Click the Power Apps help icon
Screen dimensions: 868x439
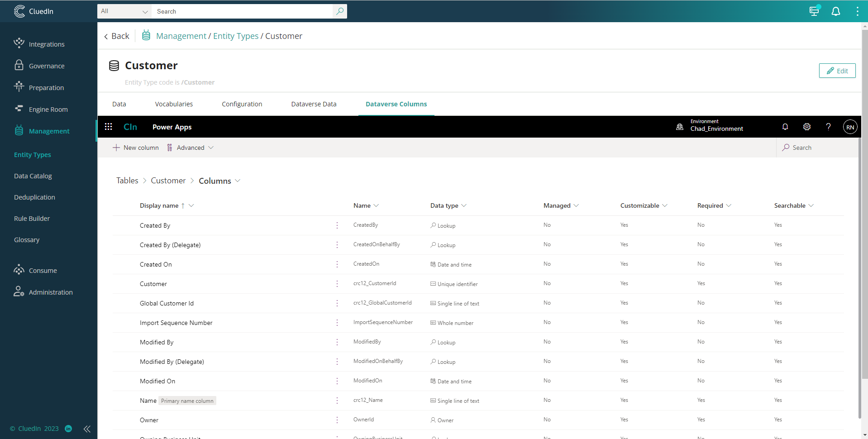click(829, 127)
